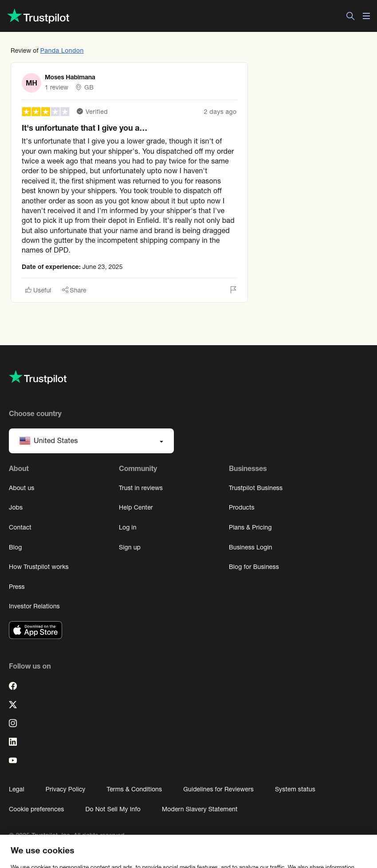Click the MH reviewer avatar
The width and height of the screenshot is (377, 868).
31,83
